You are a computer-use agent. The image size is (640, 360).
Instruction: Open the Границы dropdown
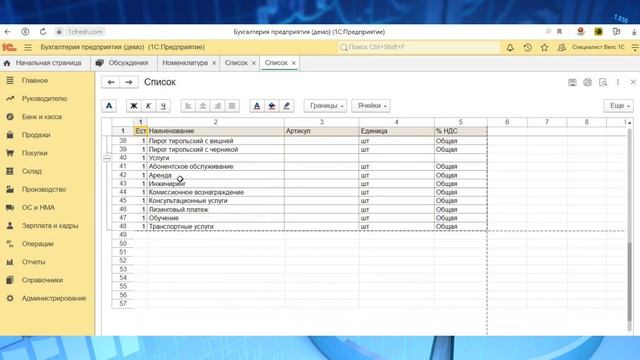[x=325, y=106]
